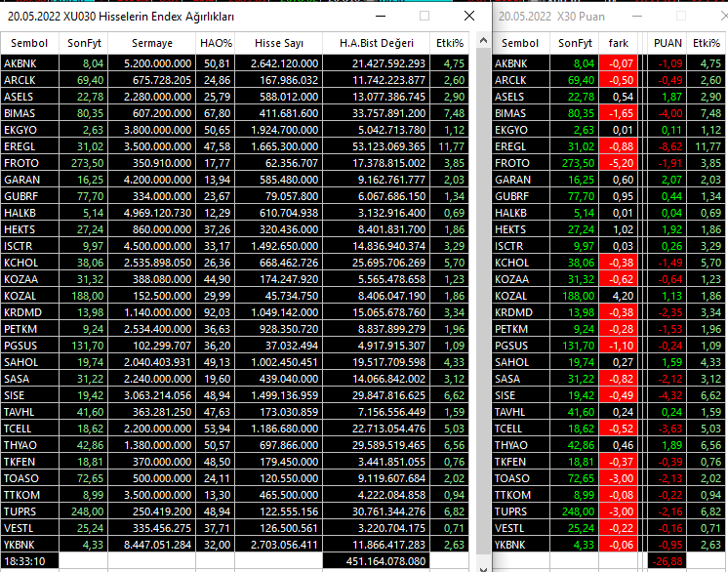
Task: Click fark value 4,20 for KOZAL
Action: click(619, 296)
